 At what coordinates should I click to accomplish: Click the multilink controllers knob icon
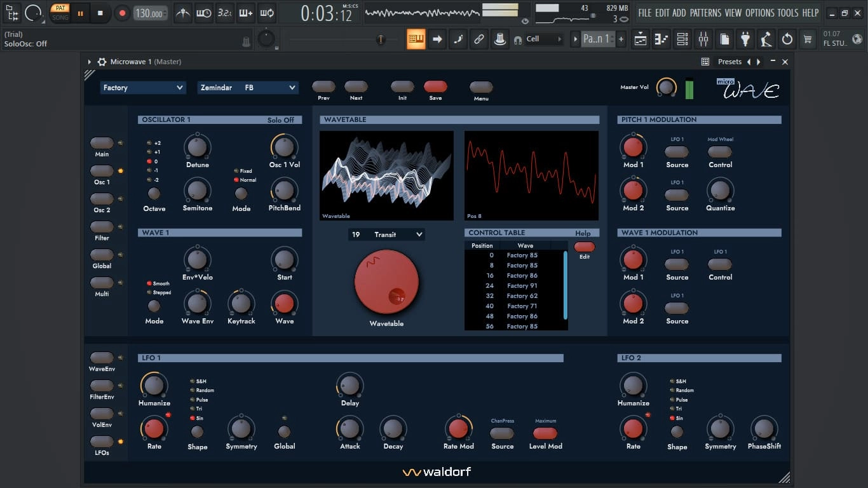pyautogui.click(x=500, y=39)
